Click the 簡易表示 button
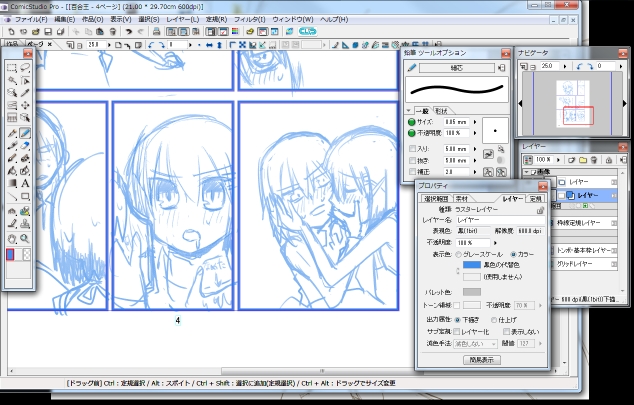The width and height of the screenshot is (634, 405). coord(482,360)
